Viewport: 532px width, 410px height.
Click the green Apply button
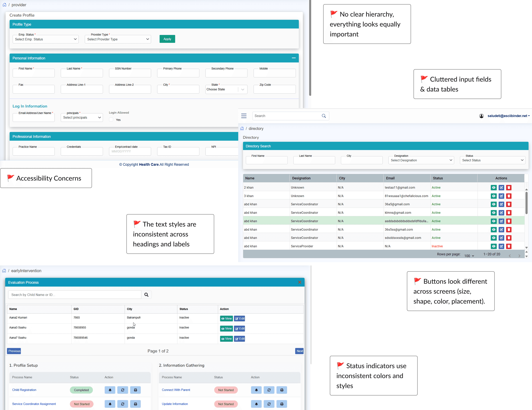167,39
